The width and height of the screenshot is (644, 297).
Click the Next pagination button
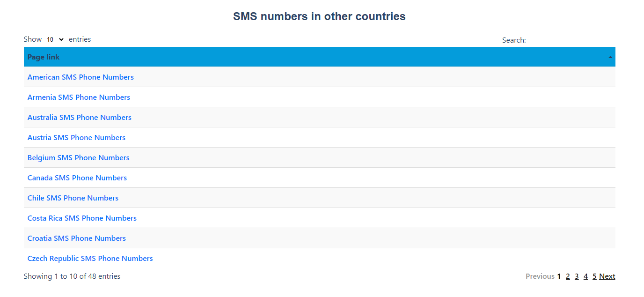point(607,276)
